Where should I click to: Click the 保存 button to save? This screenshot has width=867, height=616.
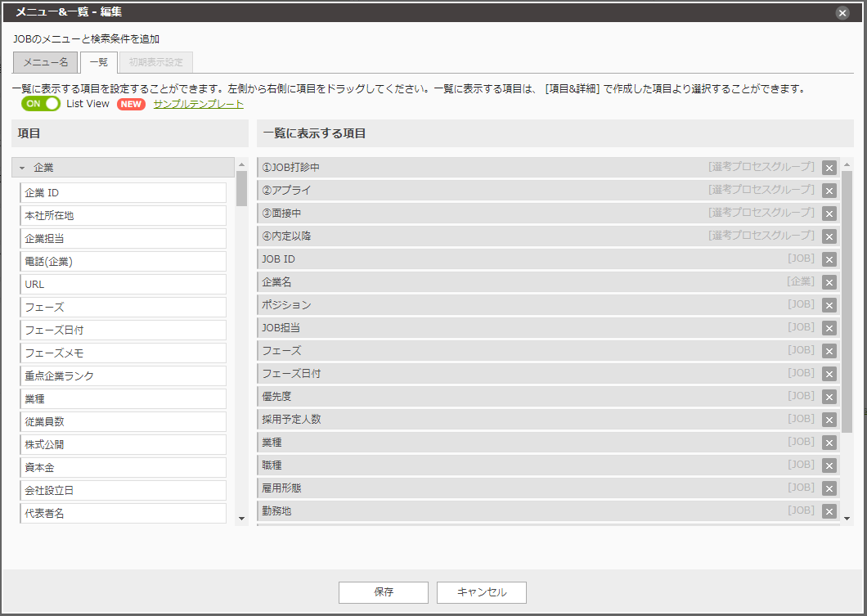(x=383, y=592)
